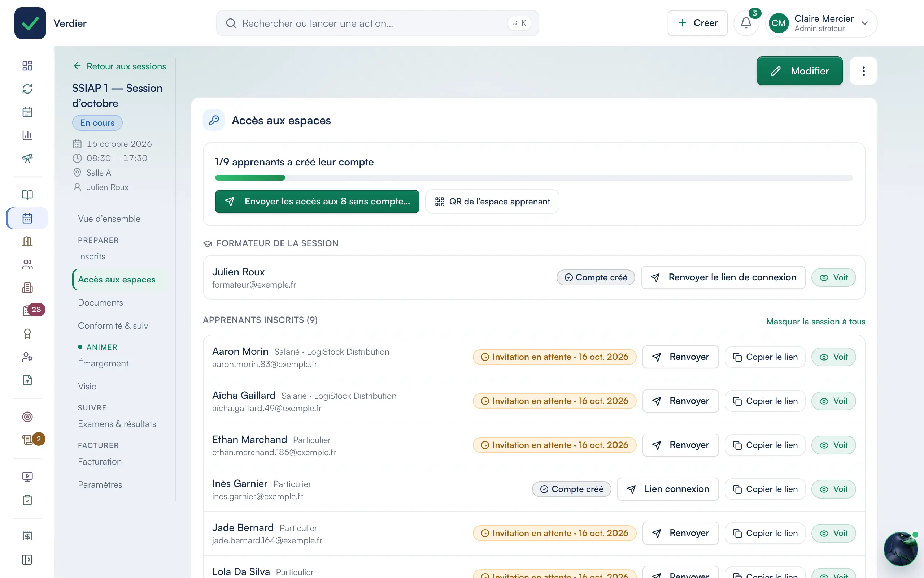
Task: Click Masquer la session à tous
Action: 816,322
